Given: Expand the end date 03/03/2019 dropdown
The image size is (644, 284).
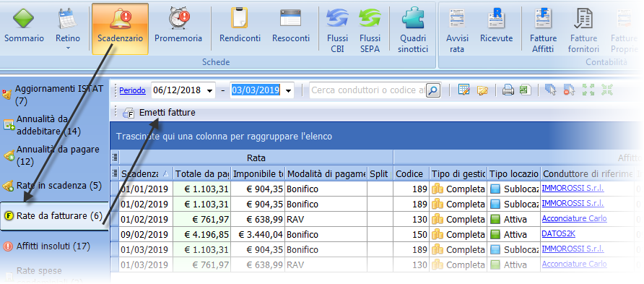Looking at the screenshot, I should click(x=288, y=90).
